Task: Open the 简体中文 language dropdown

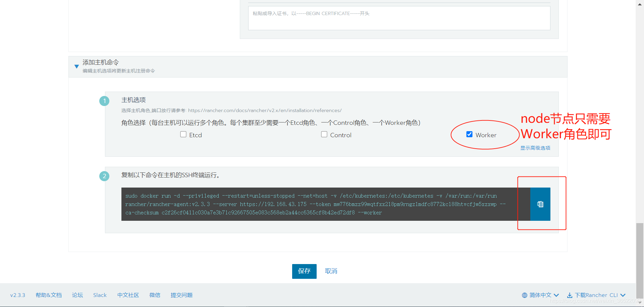Action: point(540,295)
